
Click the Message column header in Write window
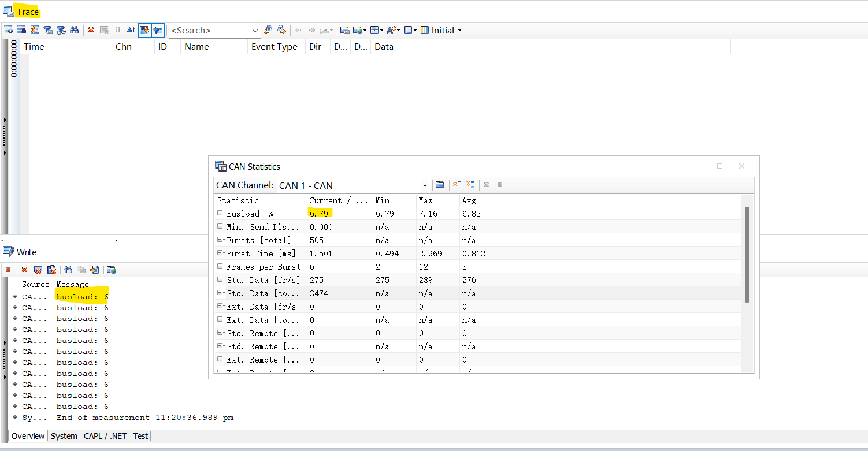[72, 284]
